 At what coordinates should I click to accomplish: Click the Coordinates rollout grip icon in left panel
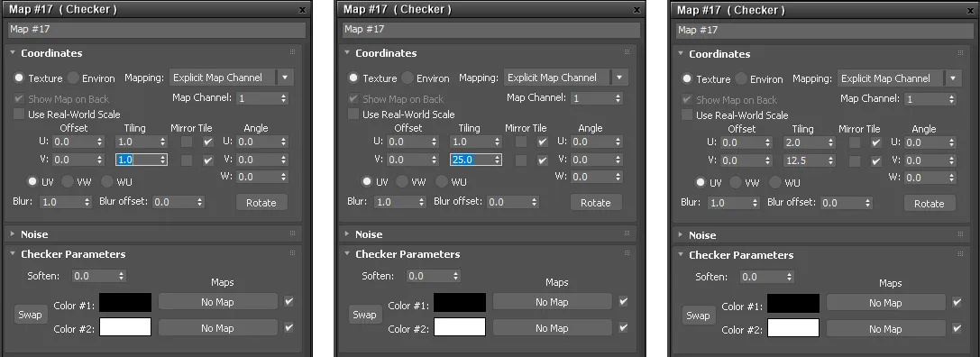(x=292, y=52)
